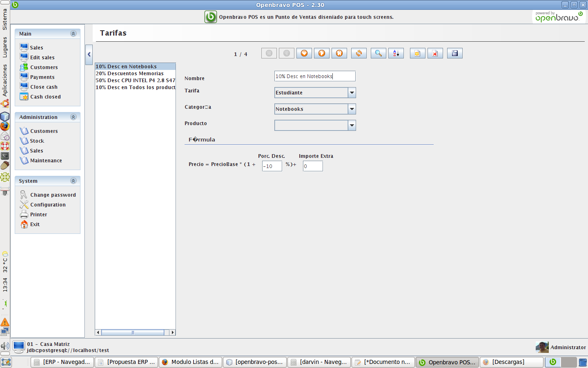The image size is (588, 368).
Task: Sort records with the A-Z button
Action: tap(396, 53)
